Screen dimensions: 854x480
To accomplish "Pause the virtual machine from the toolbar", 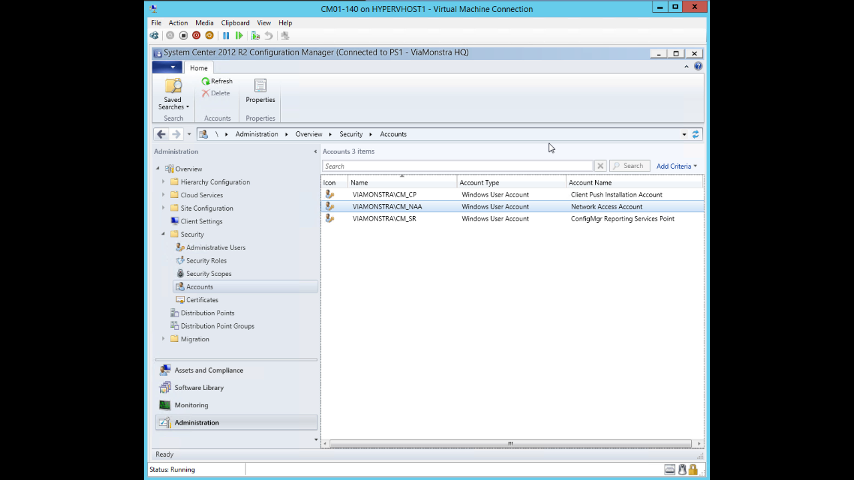I will [x=226, y=36].
